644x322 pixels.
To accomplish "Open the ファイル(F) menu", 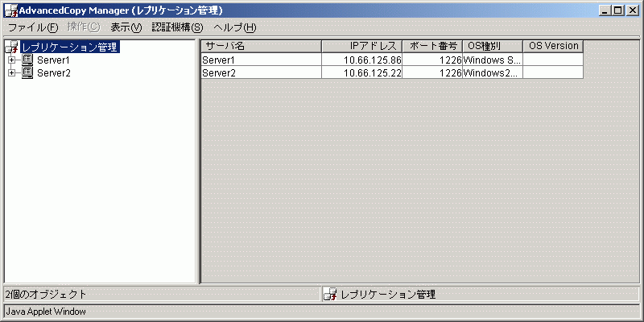I will pyautogui.click(x=34, y=27).
